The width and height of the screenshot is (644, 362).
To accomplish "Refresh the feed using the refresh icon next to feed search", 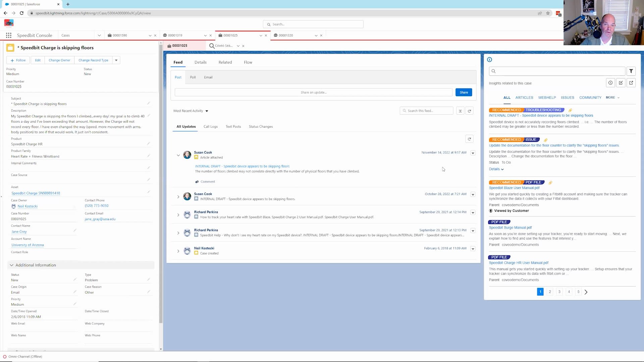I will click(x=469, y=111).
